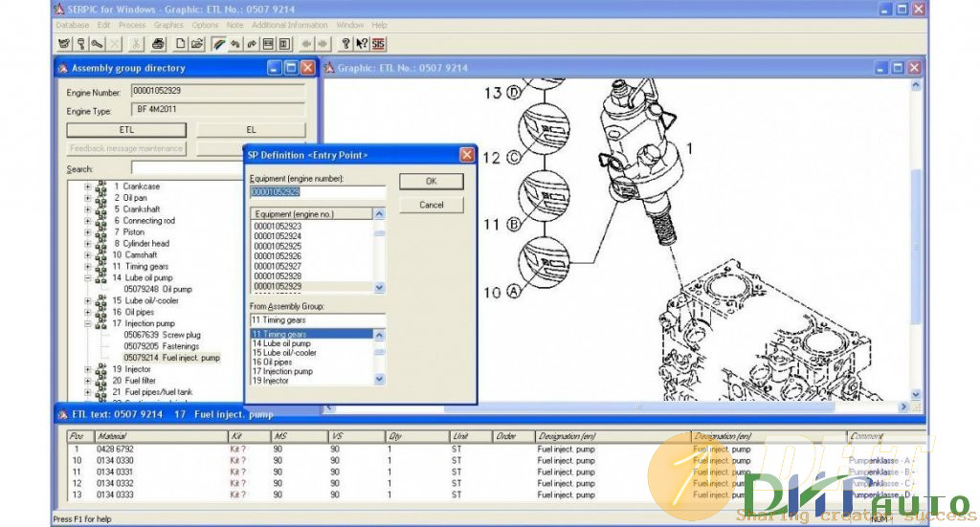Select 05079214 Fuel inject. pump tree item
The height and width of the screenshot is (527, 980).
pos(172,358)
